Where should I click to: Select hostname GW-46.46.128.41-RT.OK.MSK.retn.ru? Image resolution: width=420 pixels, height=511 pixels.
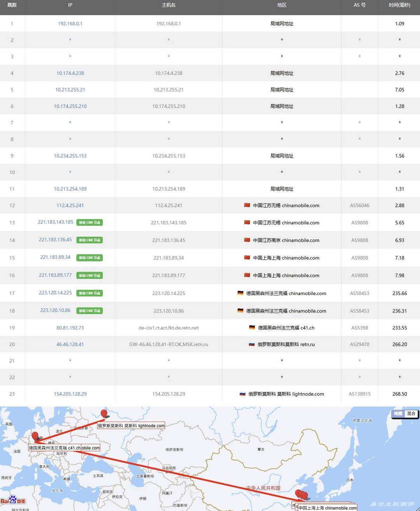click(x=168, y=344)
